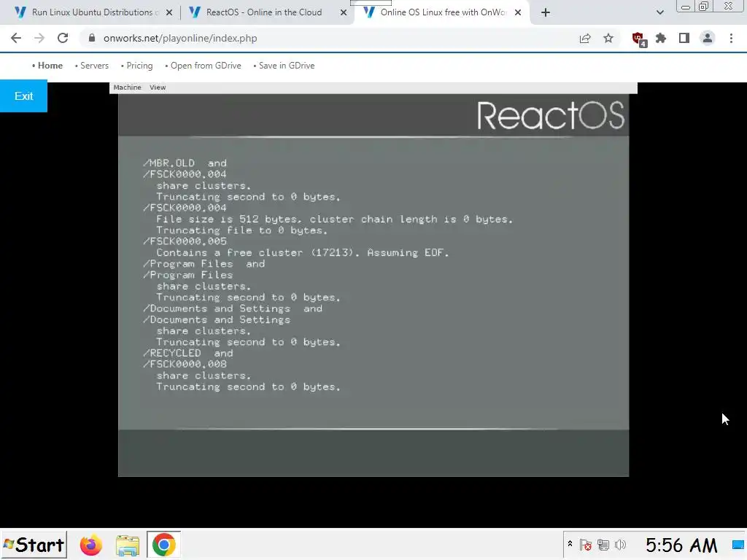The width and height of the screenshot is (747, 560).
Task: Bookmark page with the star icon
Action: [608, 38]
